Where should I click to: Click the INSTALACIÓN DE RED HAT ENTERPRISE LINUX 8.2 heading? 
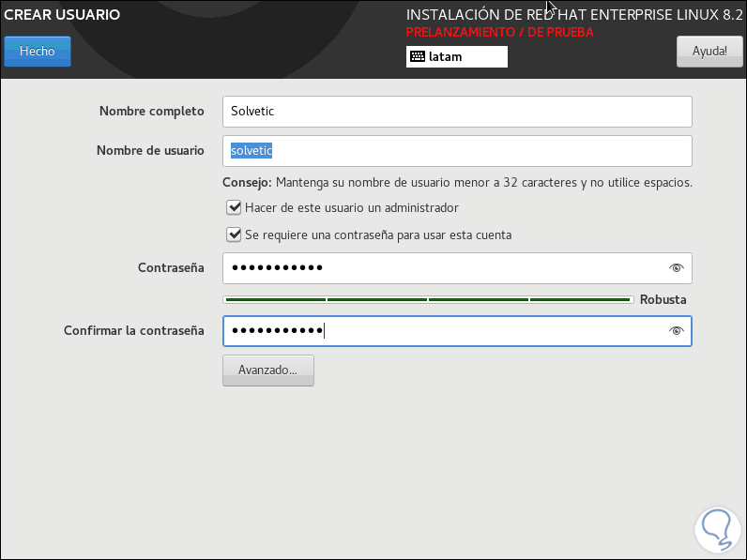point(574,15)
